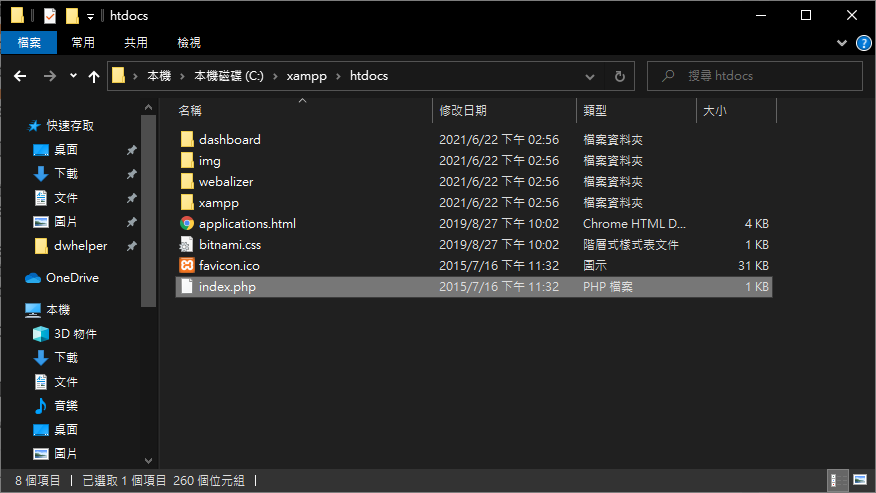Go back with the back arrow

(20, 76)
